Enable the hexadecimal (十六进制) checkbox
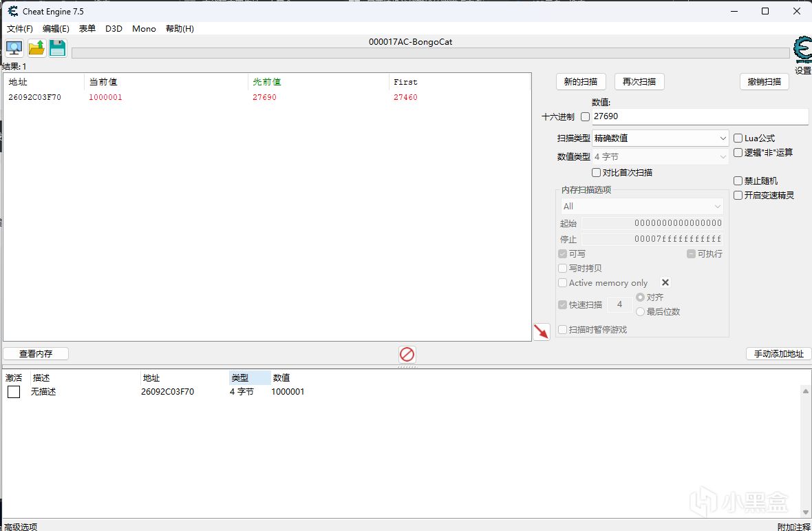This screenshot has height=531, width=812. pos(585,116)
